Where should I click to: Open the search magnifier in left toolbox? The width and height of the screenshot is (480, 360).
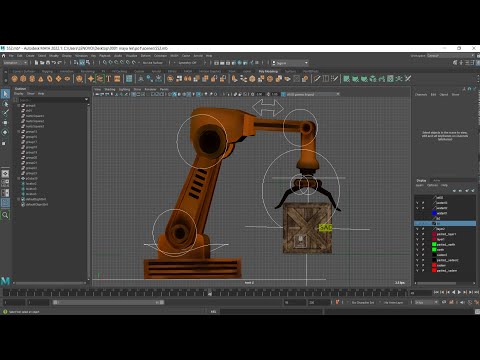(x=5, y=215)
